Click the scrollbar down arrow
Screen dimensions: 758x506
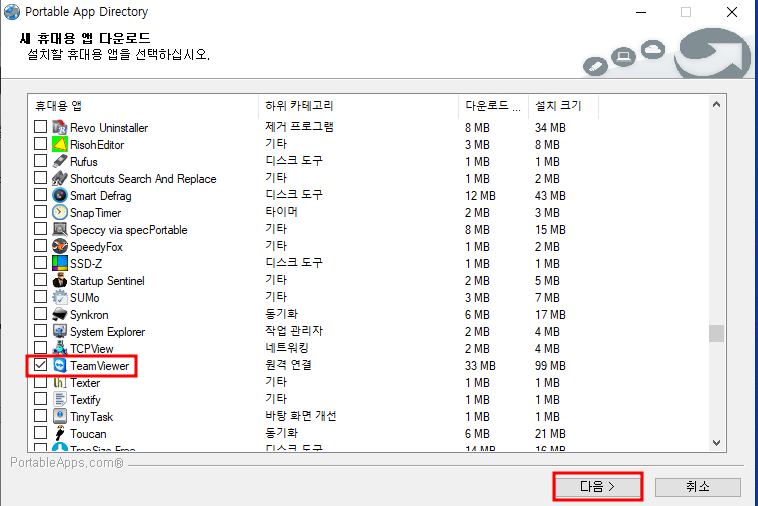tap(716, 442)
